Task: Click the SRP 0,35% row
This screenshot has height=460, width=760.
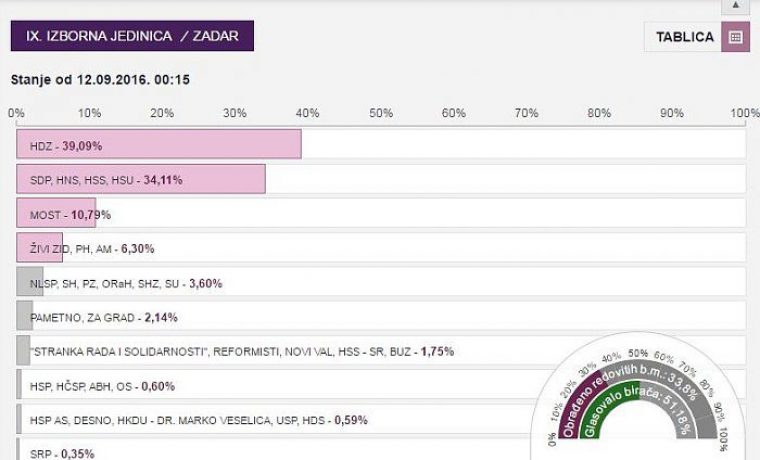Action: [381, 450]
